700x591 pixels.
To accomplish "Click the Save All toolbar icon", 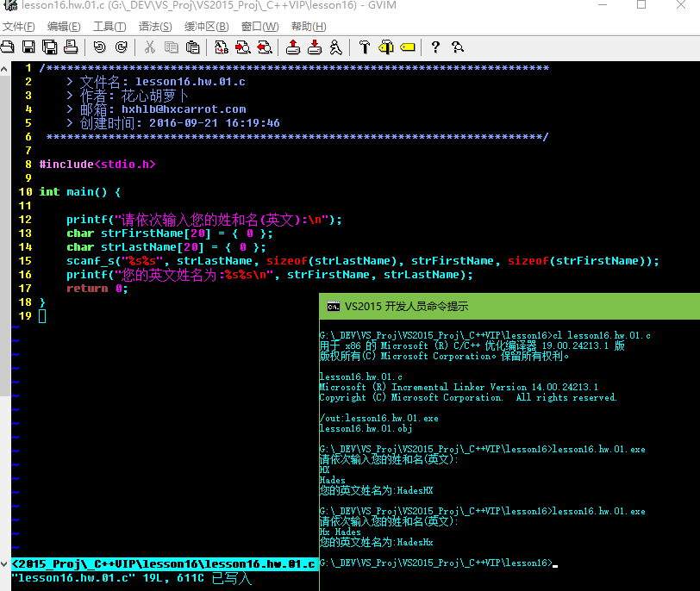I will 49,47.
